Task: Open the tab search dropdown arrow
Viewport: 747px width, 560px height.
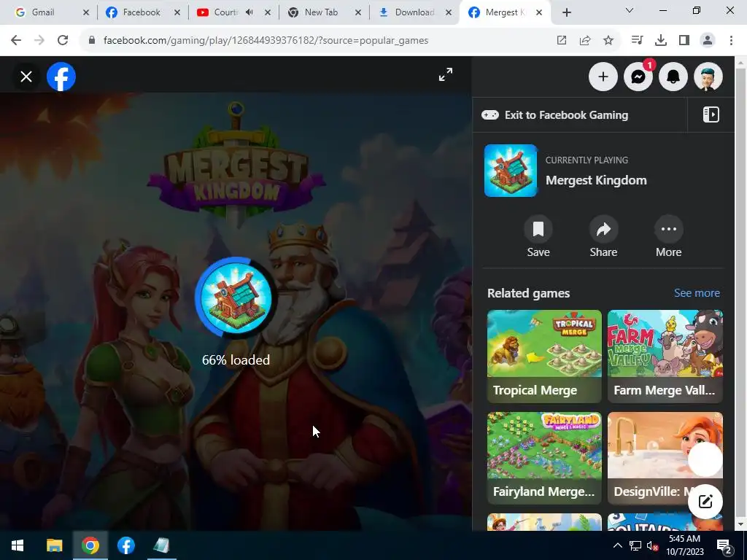Action: pyautogui.click(x=630, y=10)
